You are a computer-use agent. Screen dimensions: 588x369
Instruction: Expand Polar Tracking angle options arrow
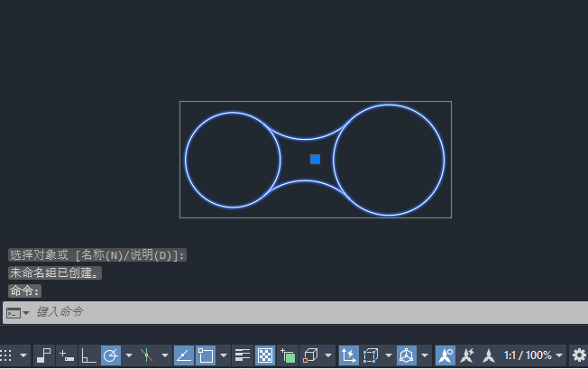click(129, 355)
